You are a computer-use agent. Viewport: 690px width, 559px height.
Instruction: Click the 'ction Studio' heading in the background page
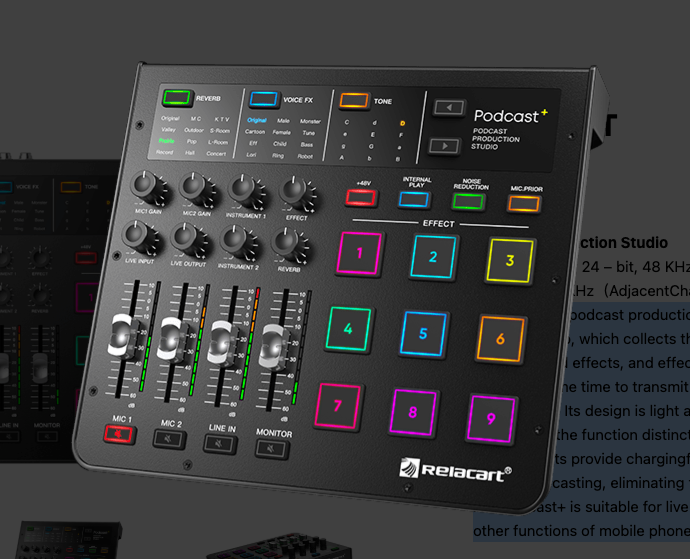[x=623, y=243]
